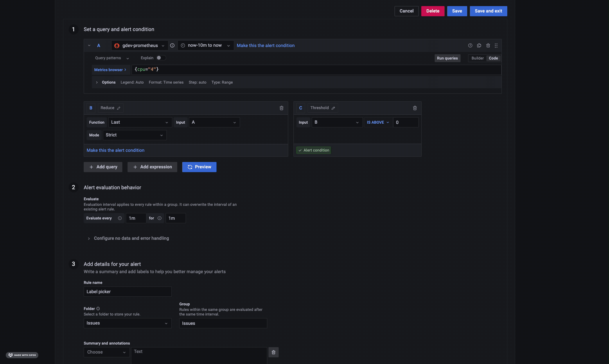
Task: Make query A the alert condition
Action: (265, 45)
